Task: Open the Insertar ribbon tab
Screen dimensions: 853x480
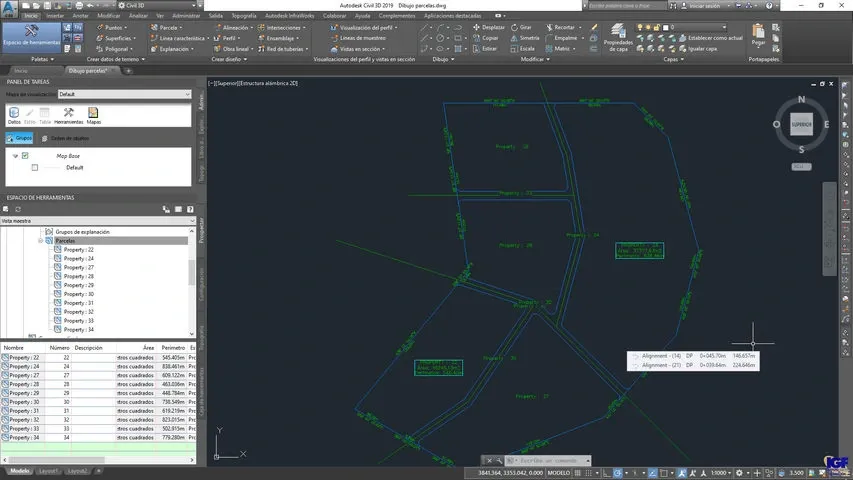Action: pyautogui.click(x=54, y=16)
